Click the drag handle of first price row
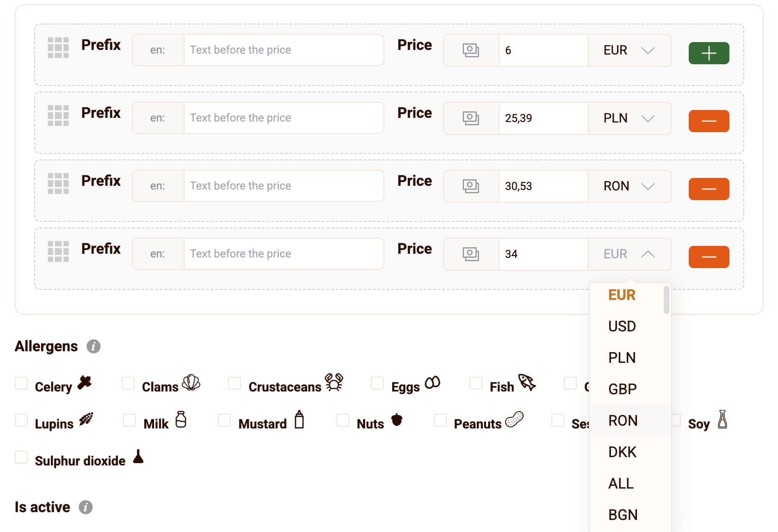 (x=58, y=48)
